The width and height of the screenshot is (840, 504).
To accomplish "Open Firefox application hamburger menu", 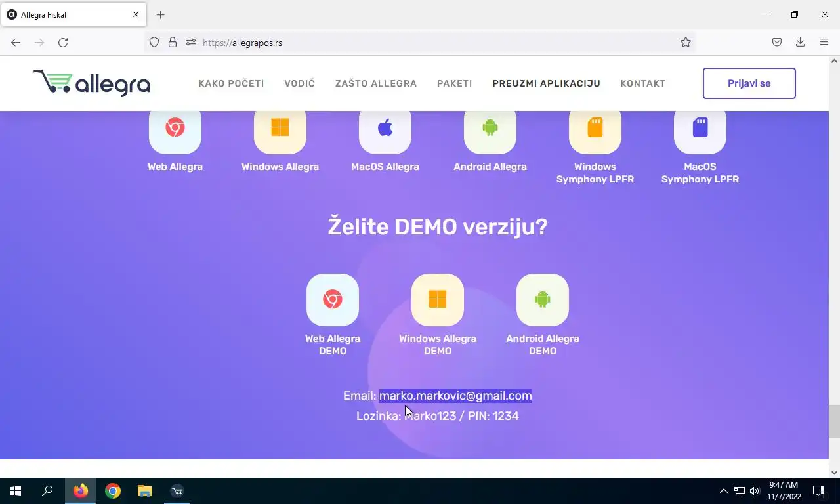I will tap(824, 43).
